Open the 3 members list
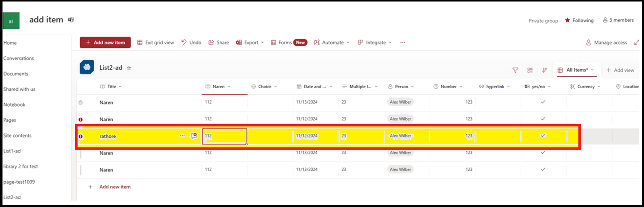This screenshot has width=644, height=207. [x=618, y=20]
